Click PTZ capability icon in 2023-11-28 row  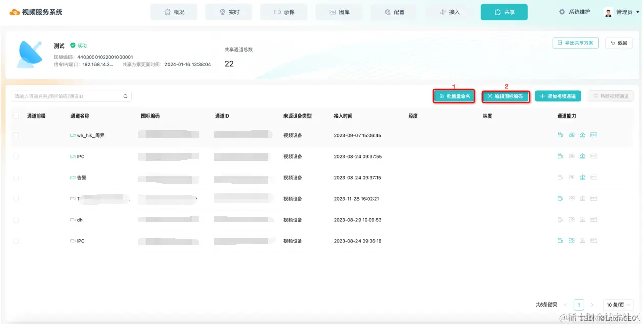pos(593,199)
